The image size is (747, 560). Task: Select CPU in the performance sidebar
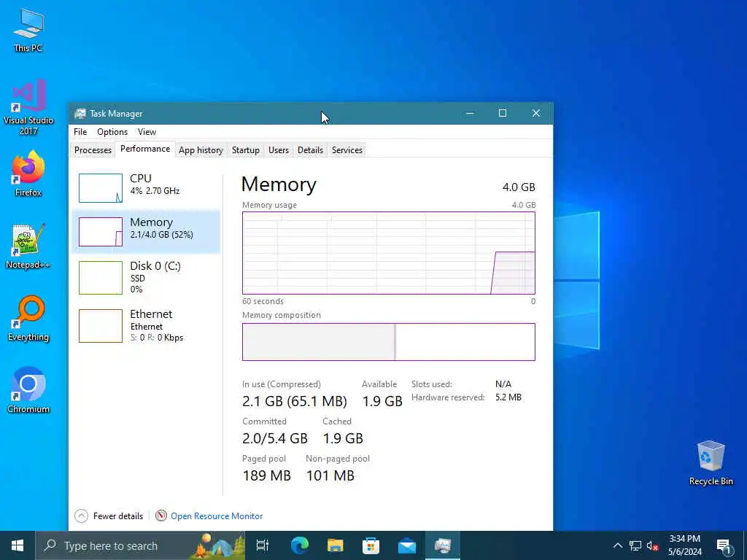146,187
